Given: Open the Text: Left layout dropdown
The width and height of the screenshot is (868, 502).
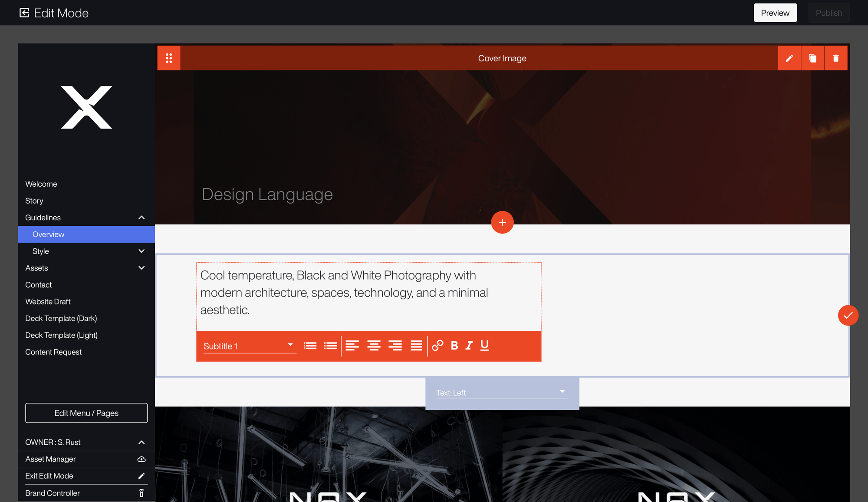Looking at the screenshot, I should pos(502,393).
